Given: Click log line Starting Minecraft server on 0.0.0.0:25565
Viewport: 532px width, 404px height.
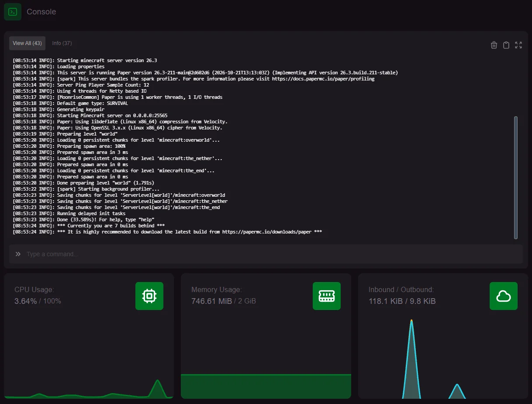Looking at the screenshot, I should [x=90, y=115].
